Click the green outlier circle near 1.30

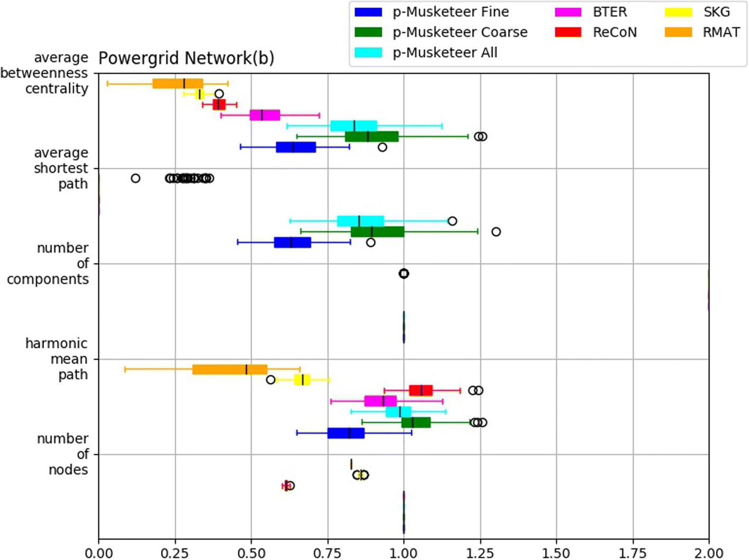pos(496,232)
